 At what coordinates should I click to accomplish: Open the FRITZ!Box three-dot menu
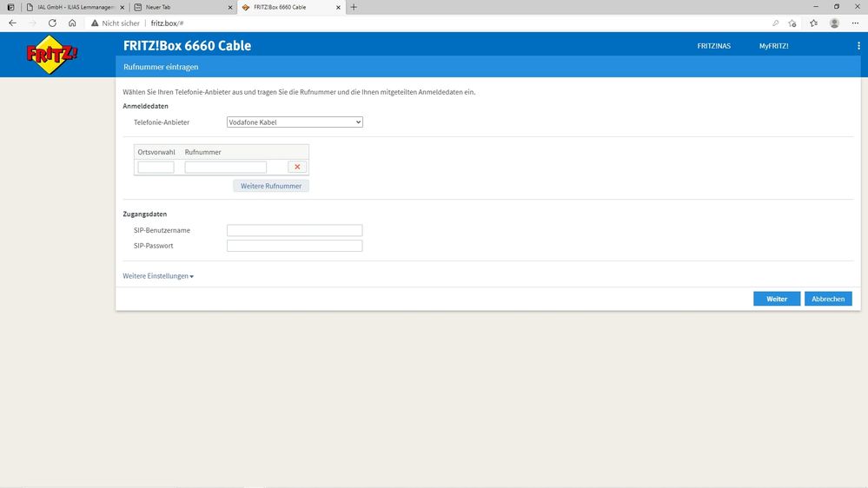point(858,46)
